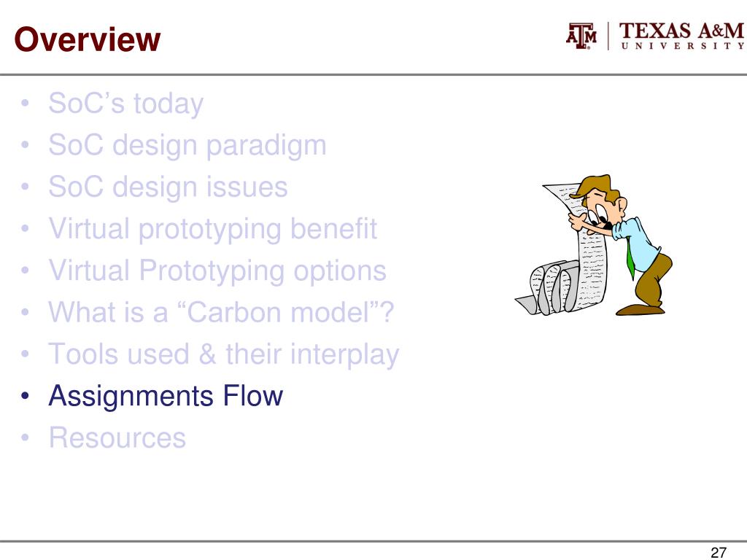This screenshot has height=560, width=747.
Task: Select What is a "Carbon model"? item
Action: click(221, 312)
